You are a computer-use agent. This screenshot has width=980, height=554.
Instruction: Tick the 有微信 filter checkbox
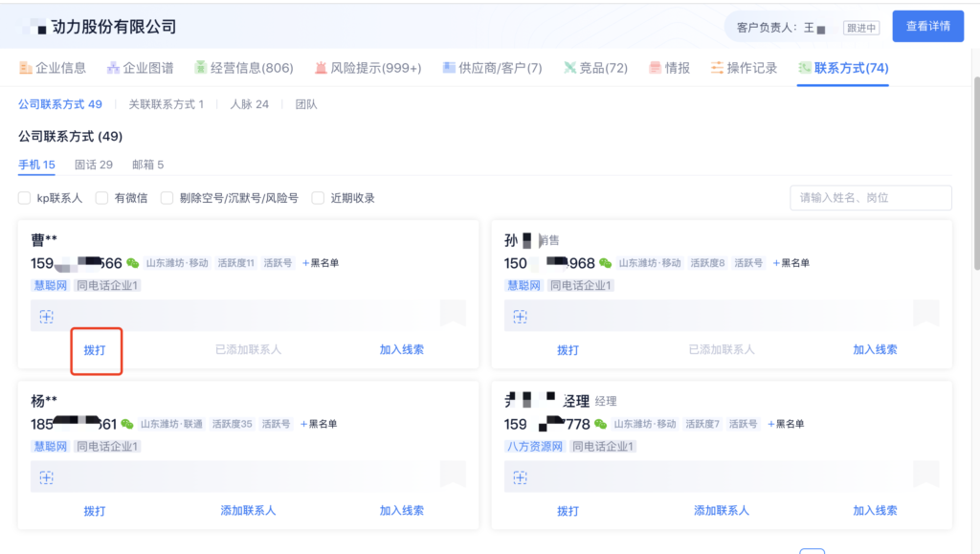pyautogui.click(x=102, y=198)
